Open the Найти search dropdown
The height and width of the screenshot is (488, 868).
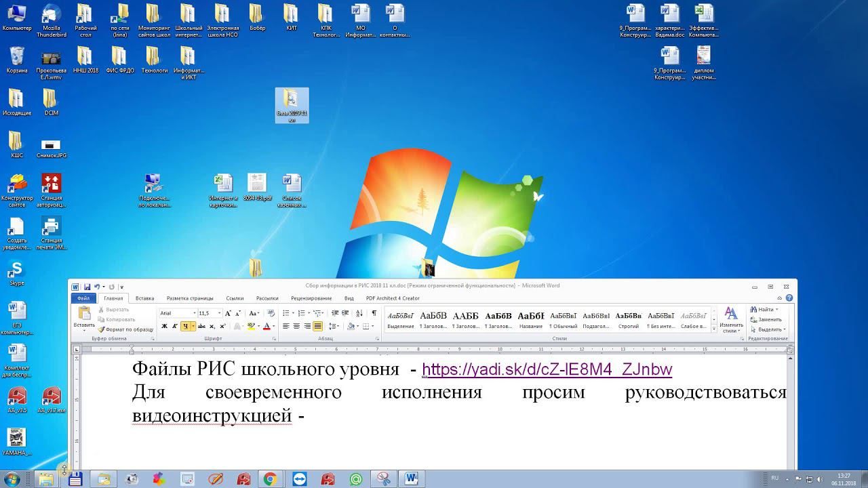765,310
